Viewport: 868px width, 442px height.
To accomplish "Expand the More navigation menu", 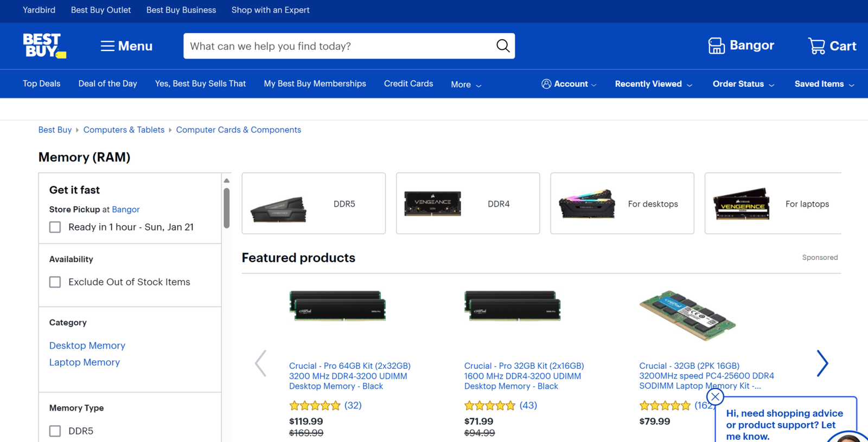I will pos(465,85).
